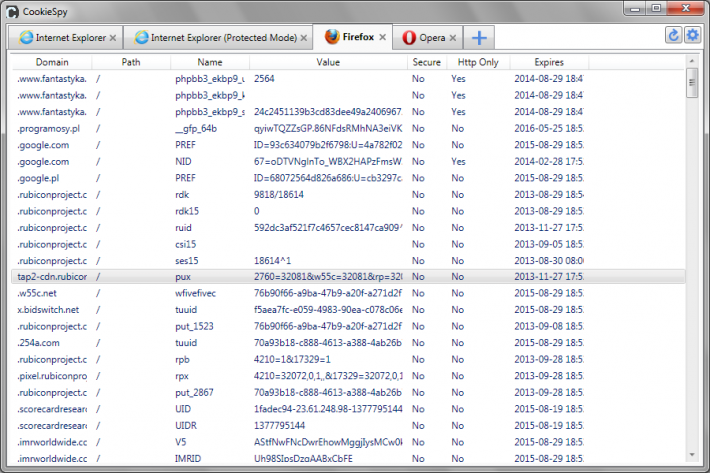Select the csi15 cookie name
This screenshot has width=710, height=473.
coord(186,244)
